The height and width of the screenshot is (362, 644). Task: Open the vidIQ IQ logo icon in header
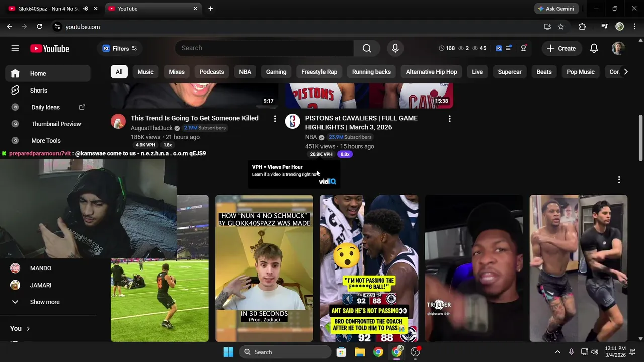pos(499,48)
